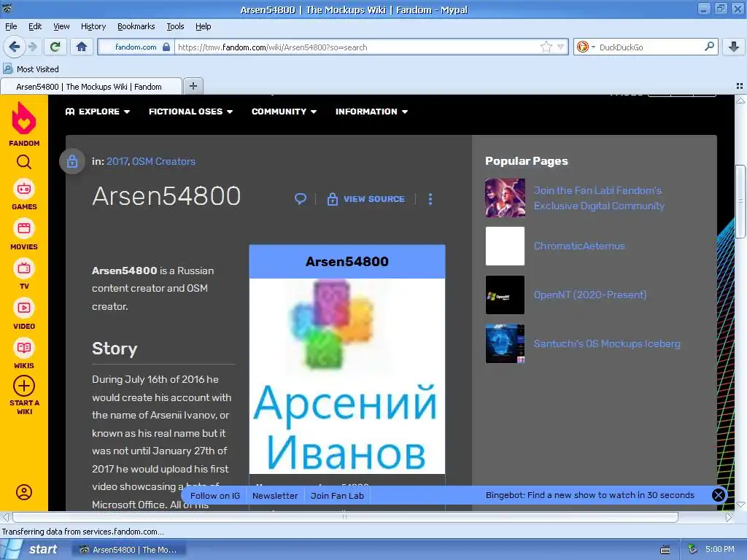This screenshot has width=747, height=560.
Task: Open the View menu
Action: 61,26
